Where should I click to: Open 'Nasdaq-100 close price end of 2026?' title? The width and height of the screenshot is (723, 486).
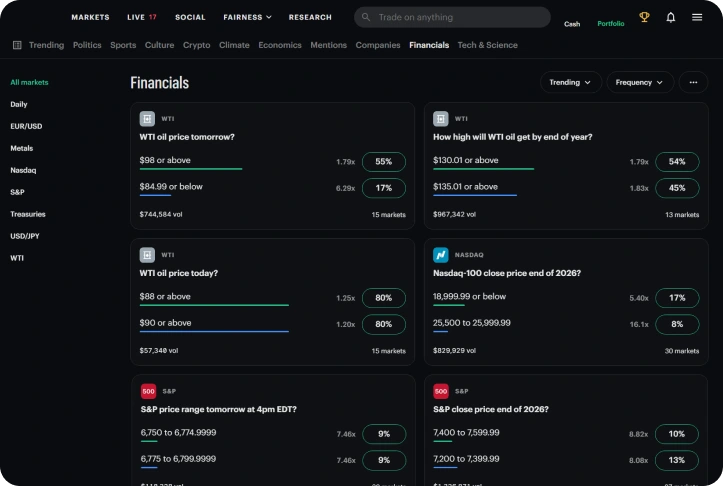507,273
